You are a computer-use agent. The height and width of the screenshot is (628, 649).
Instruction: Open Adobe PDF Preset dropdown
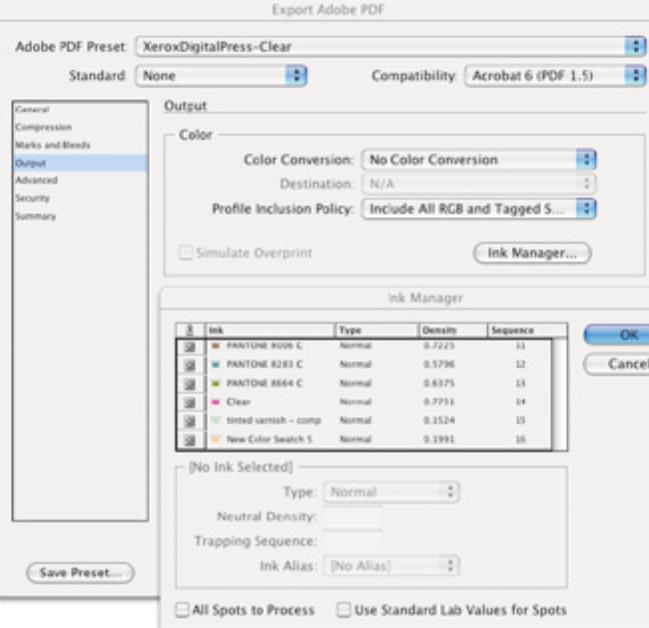391,46
